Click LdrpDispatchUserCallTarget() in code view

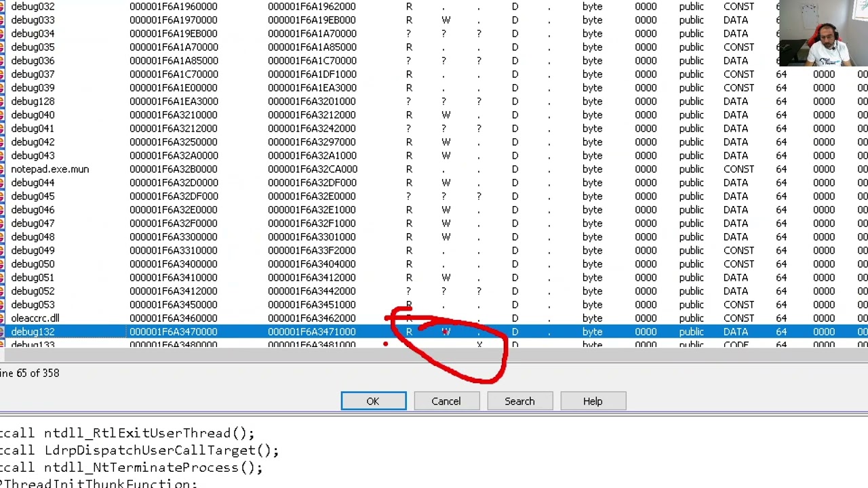coord(162,450)
